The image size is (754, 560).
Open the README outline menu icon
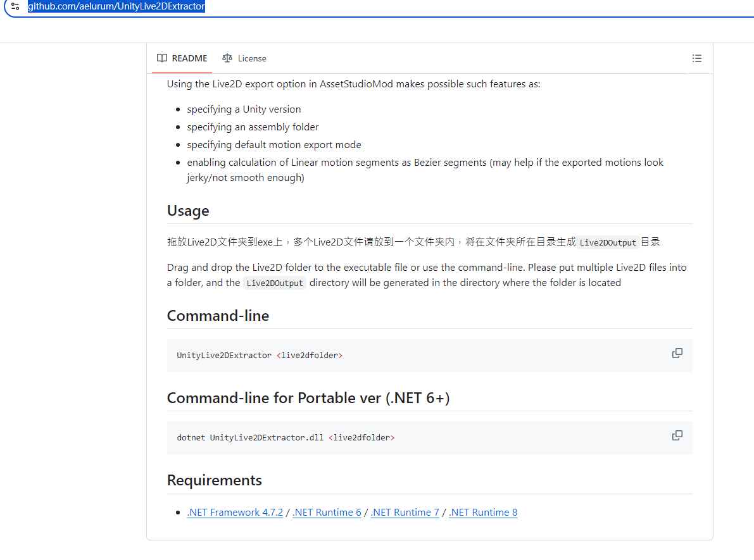[x=697, y=58]
